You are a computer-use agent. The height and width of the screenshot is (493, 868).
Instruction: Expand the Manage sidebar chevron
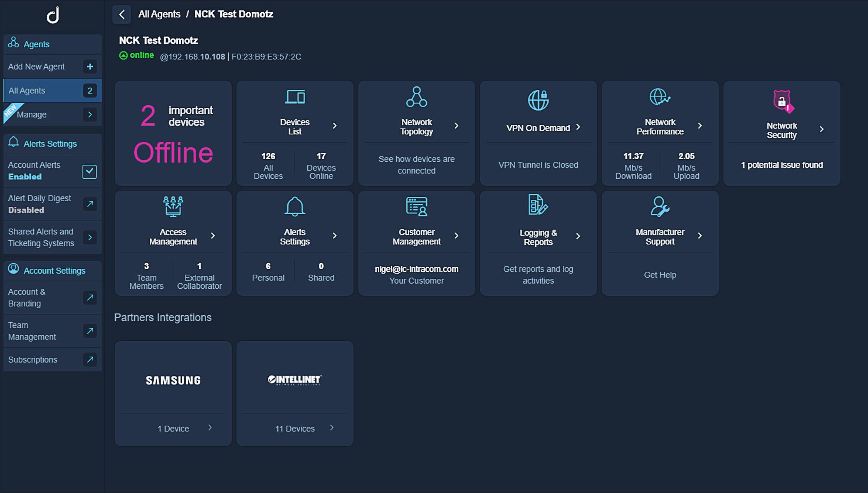click(x=90, y=114)
